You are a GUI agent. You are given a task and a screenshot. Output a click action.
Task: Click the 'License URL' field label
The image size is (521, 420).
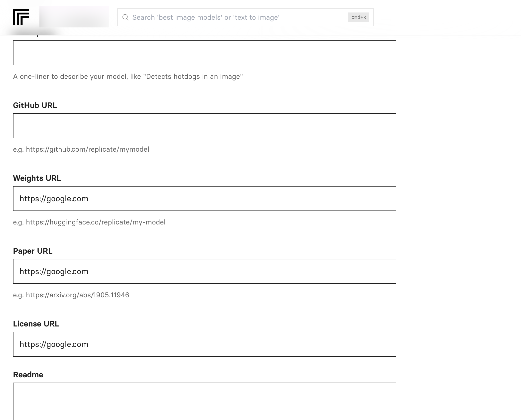36,324
